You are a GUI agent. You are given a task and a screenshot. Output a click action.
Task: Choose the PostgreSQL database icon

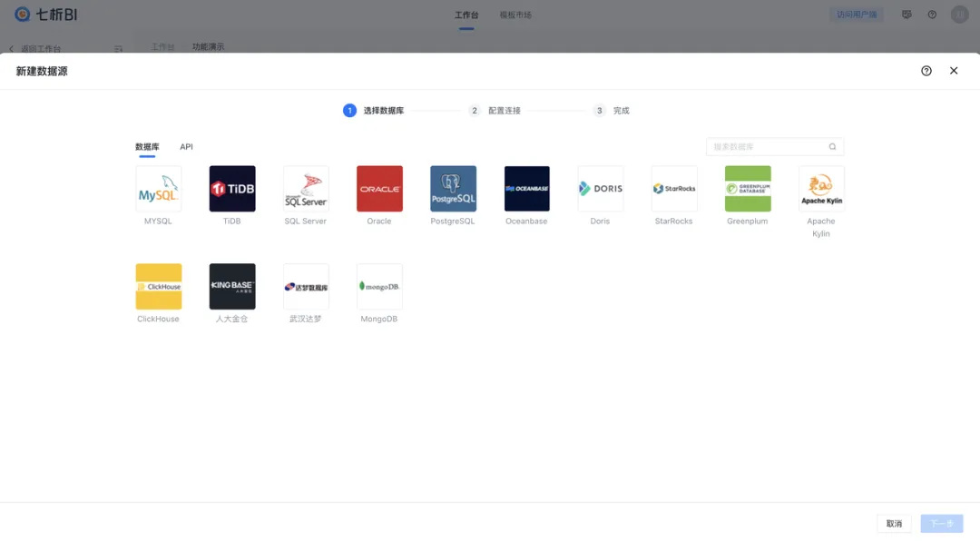[453, 189]
